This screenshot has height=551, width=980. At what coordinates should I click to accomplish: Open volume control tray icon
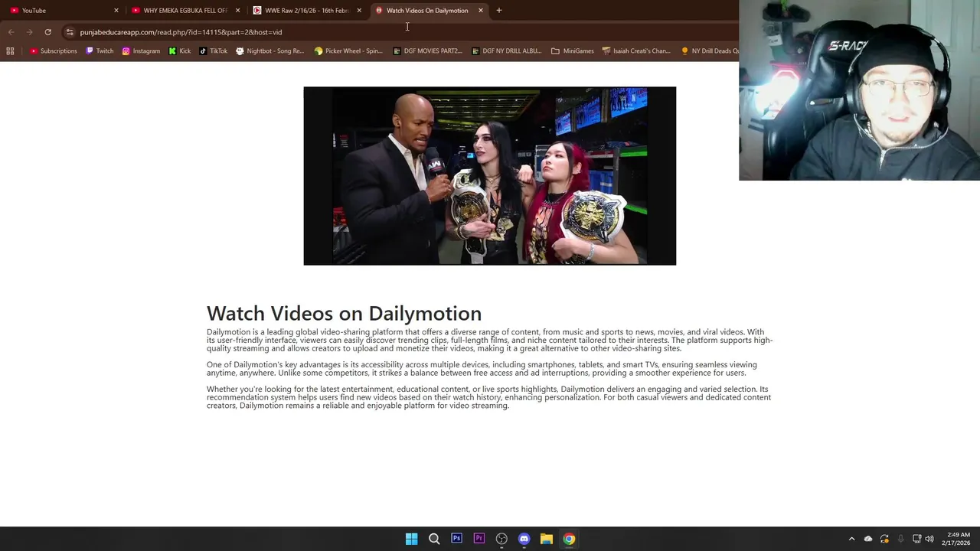pyautogui.click(x=929, y=539)
